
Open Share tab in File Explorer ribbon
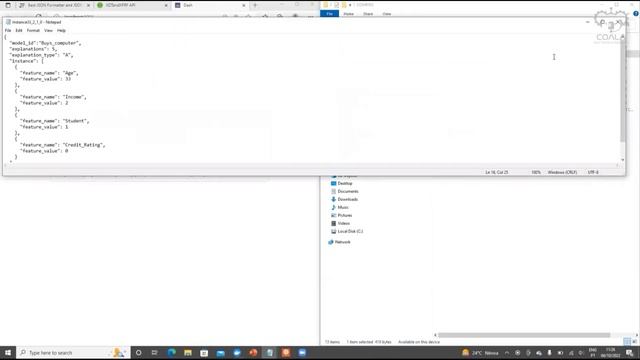pos(368,14)
